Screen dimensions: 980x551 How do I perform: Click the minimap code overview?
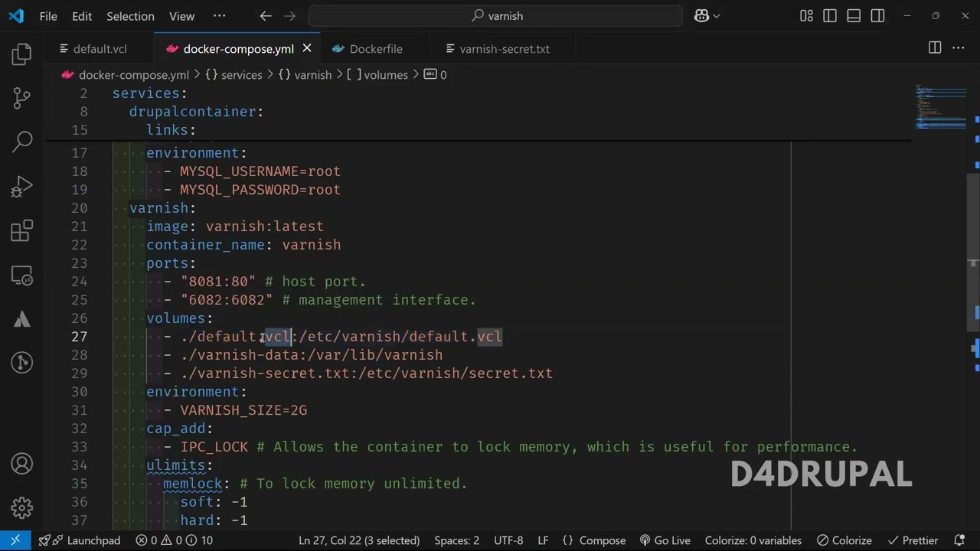tap(940, 107)
